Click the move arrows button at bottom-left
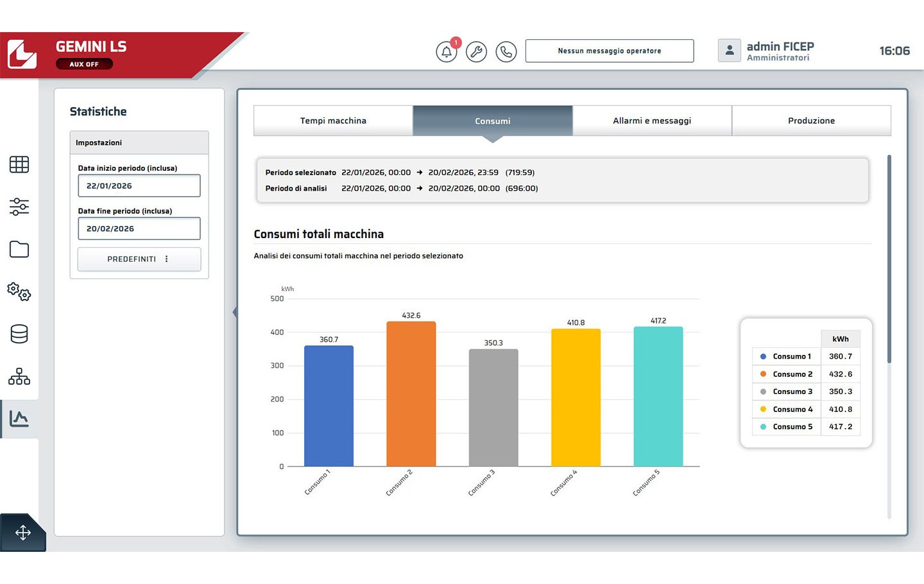924x584 pixels. tap(22, 533)
